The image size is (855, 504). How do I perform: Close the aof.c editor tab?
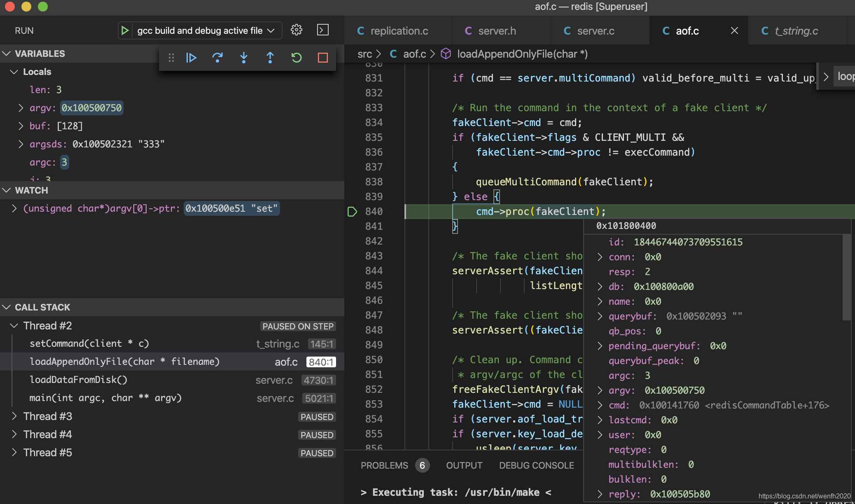(734, 30)
